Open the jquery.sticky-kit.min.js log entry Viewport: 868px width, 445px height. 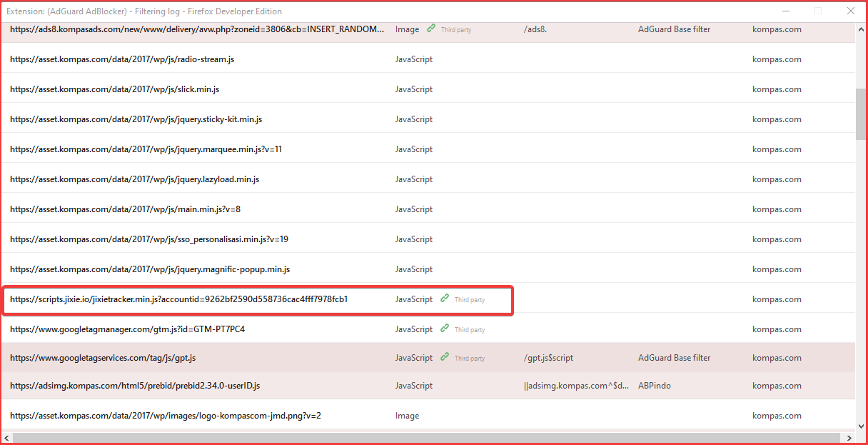coord(136,119)
